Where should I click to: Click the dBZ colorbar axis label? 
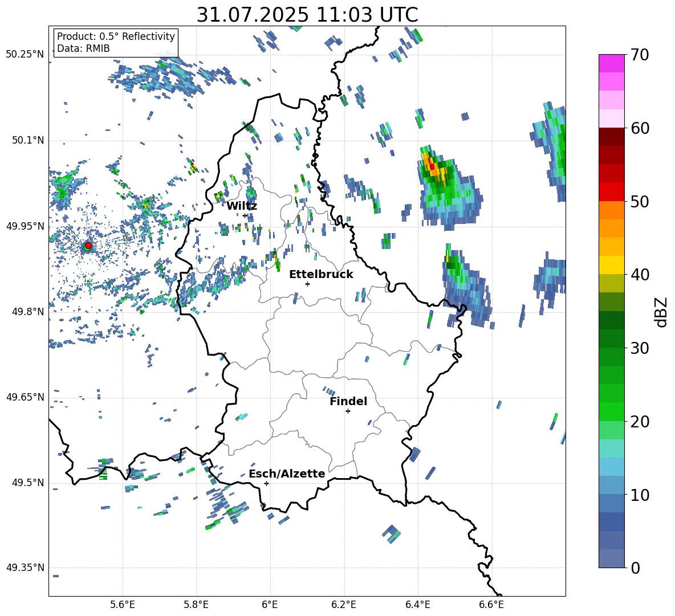(x=662, y=312)
